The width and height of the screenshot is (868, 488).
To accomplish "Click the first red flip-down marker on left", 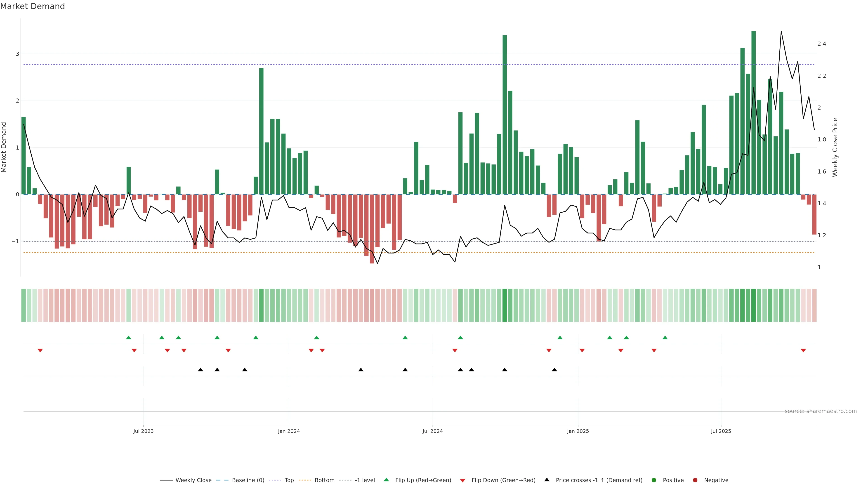I will 40,351.
